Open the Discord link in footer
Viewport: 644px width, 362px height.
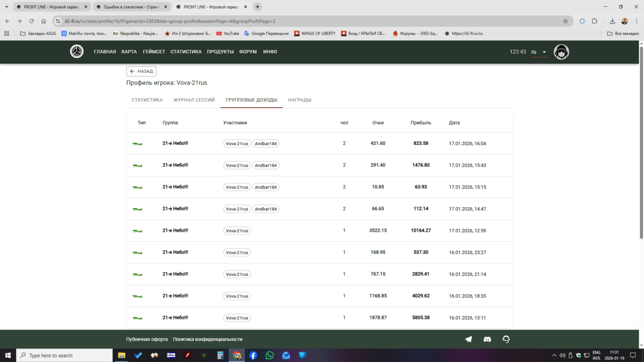pyautogui.click(x=487, y=339)
